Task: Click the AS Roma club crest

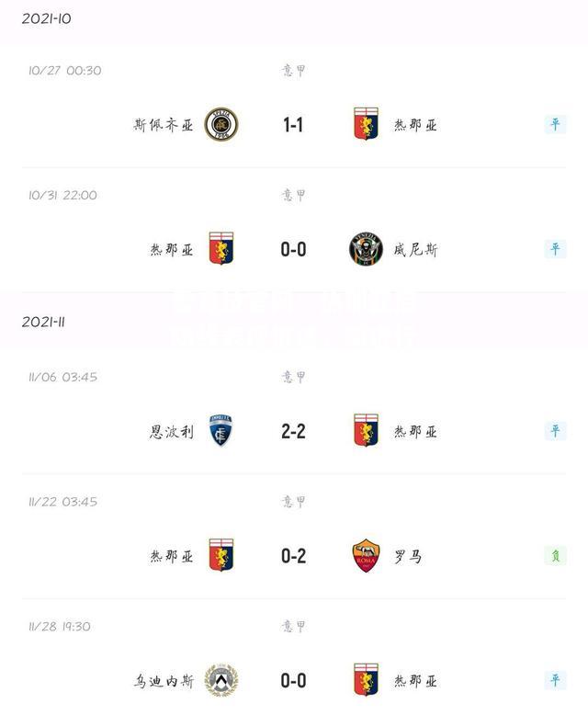Action: (366, 555)
